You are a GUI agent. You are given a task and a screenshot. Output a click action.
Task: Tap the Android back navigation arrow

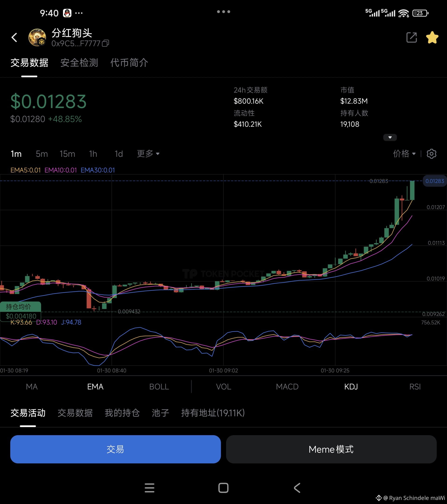pyautogui.click(x=297, y=488)
